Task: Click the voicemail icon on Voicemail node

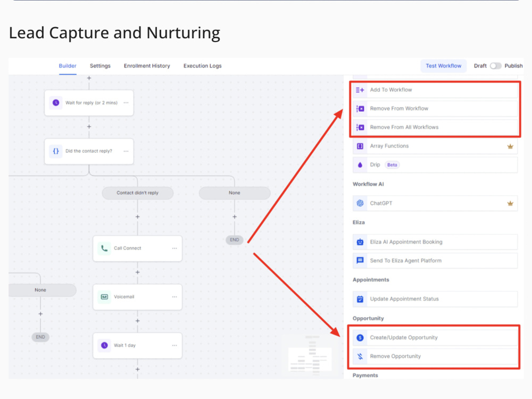Action: coord(104,297)
